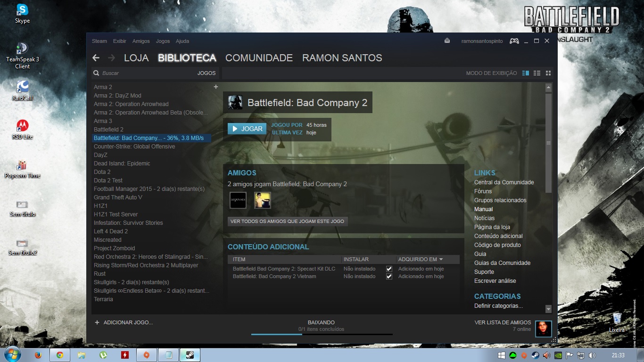This screenshot has height=362, width=644.
Task: Open the Skype desktop shortcut
Action: point(22,13)
